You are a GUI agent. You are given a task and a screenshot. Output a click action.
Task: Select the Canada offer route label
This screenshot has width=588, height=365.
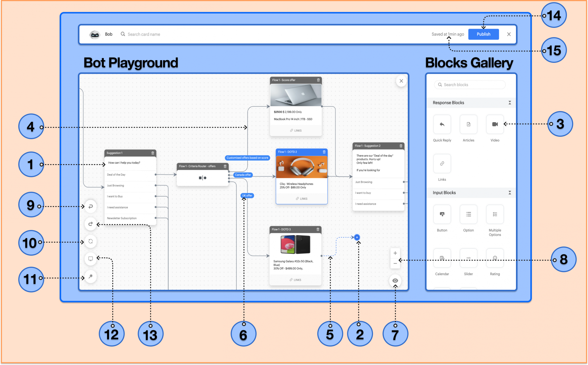click(243, 175)
